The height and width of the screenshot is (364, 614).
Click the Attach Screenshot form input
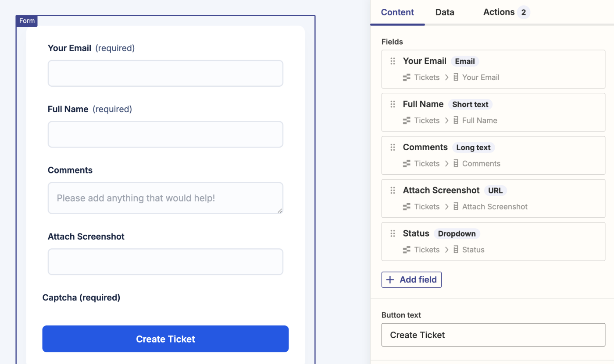(165, 262)
